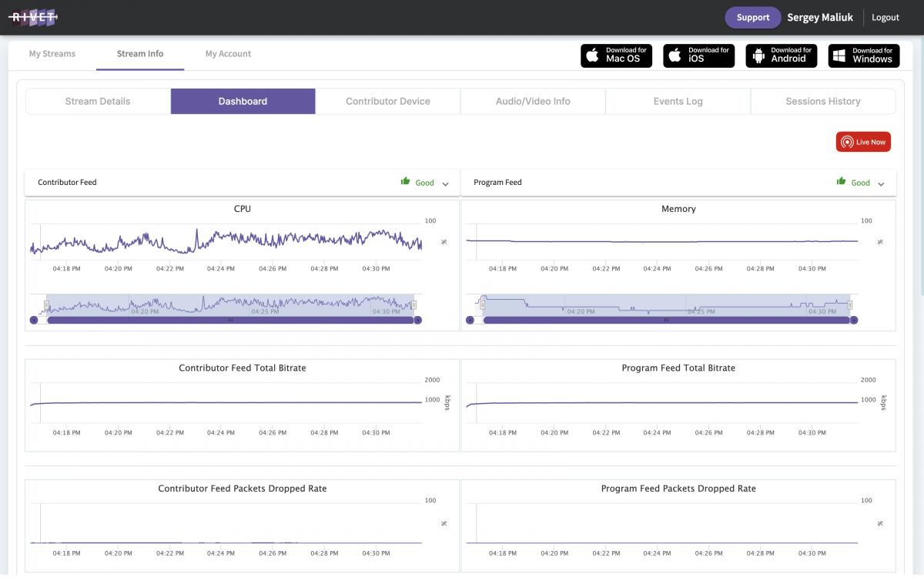Click the Apple icon in Mac OS download
924x578 pixels.
[593, 55]
